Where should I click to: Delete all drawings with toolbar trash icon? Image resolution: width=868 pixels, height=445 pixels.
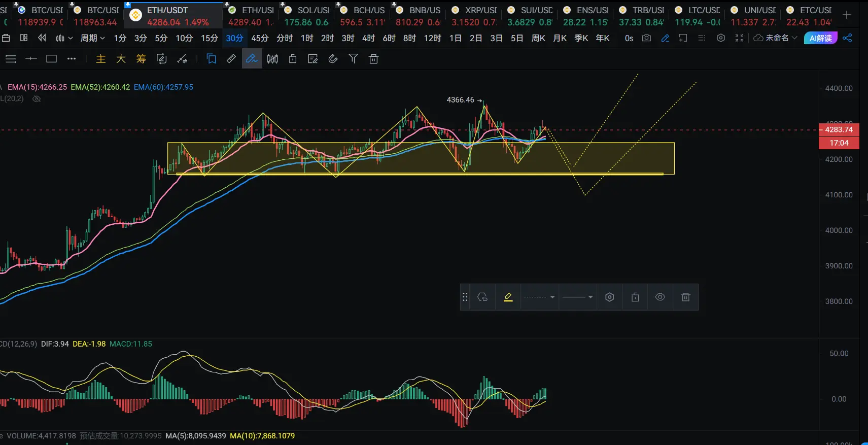click(374, 59)
